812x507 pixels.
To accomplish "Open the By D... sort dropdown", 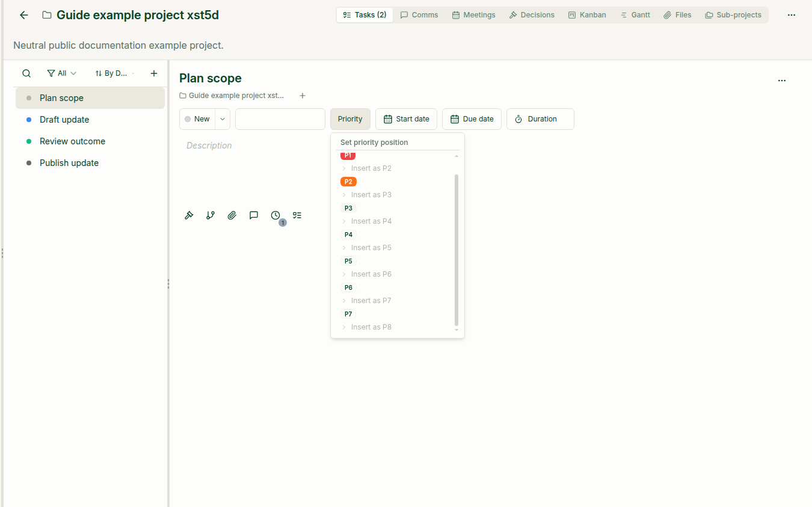I will coord(114,73).
